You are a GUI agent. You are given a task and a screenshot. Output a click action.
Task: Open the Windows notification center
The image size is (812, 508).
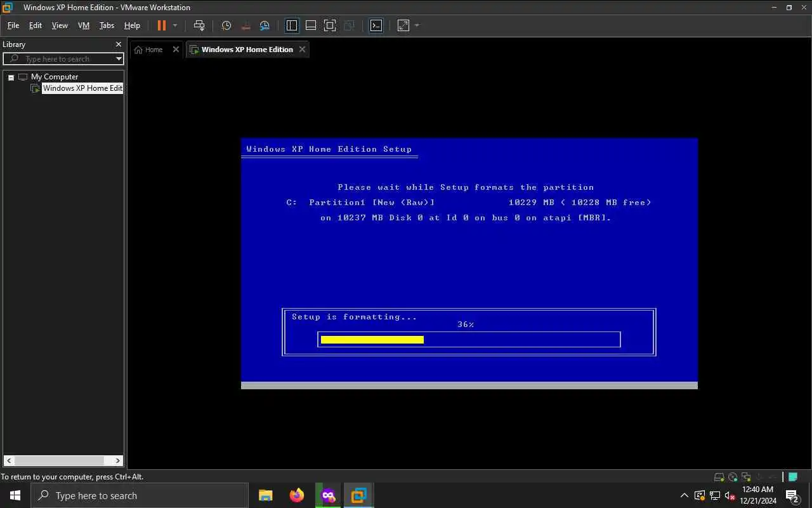tap(792, 495)
